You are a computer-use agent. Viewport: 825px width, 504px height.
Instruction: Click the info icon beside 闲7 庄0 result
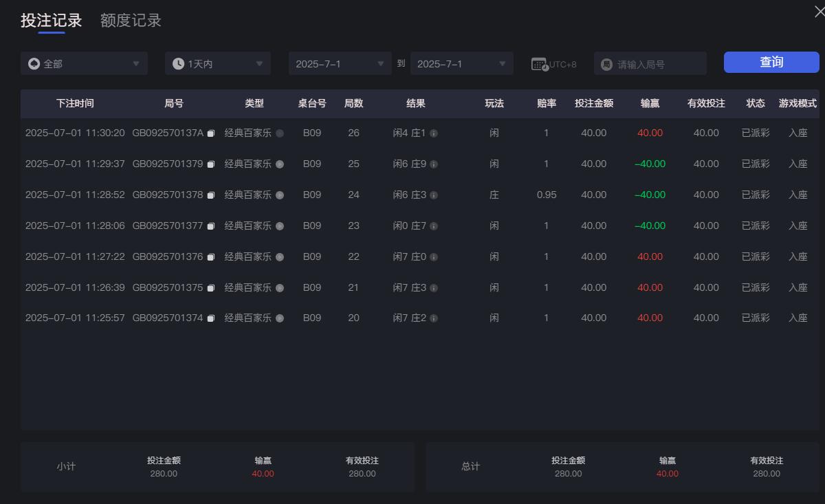click(432, 256)
